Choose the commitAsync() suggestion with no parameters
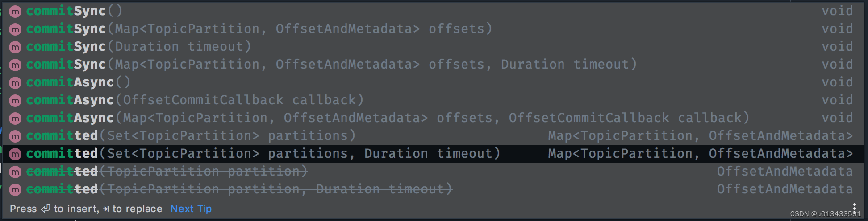The image size is (868, 221). tap(78, 82)
